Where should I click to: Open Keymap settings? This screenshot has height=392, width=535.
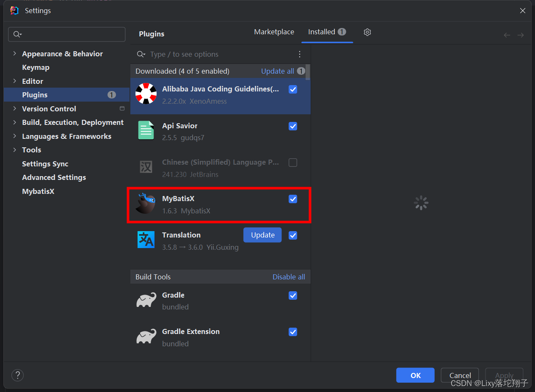click(36, 67)
